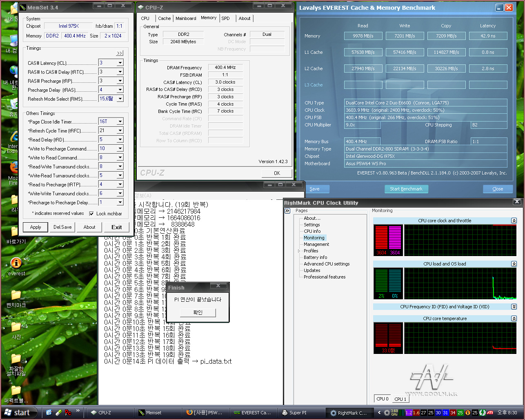Select Advanced CPU settings in Pages tree
525x420 pixels.
click(327, 264)
